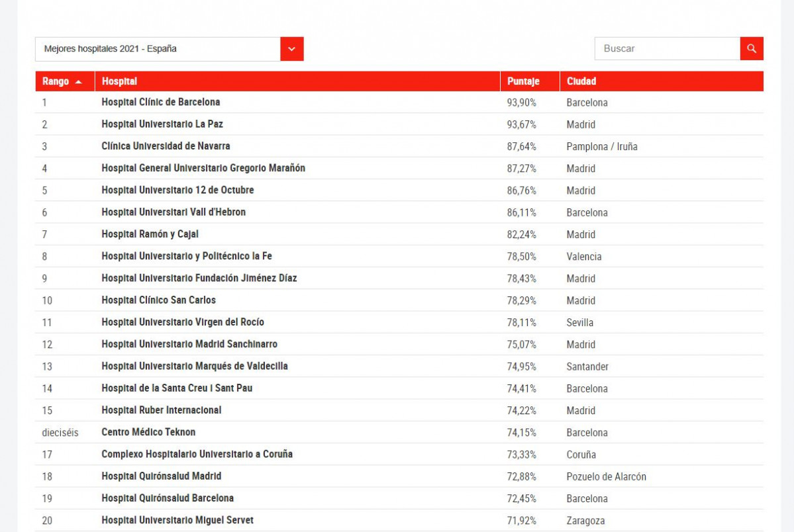Image resolution: width=794 pixels, height=532 pixels.
Task: Click the score 93,90% for Hospital Clínic
Action: (521, 102)
